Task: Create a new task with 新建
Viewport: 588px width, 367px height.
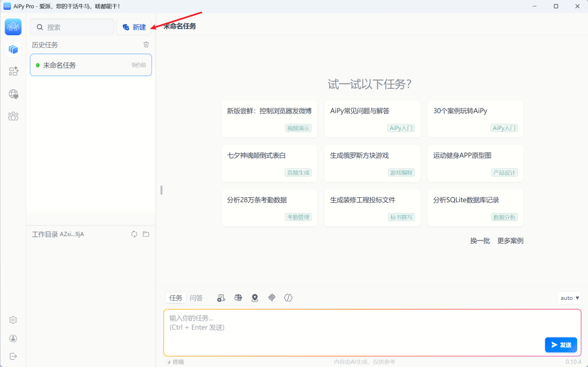Action: [x=134, y=27]
